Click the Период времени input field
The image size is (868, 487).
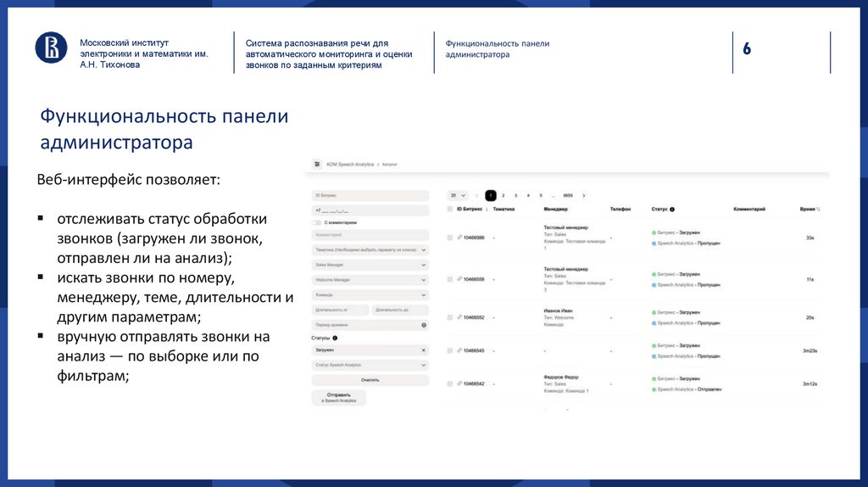pos(370,325)
